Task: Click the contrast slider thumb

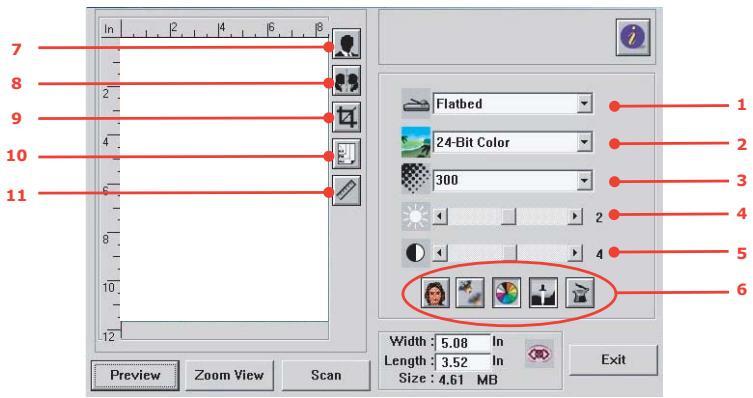Action: 510,253
